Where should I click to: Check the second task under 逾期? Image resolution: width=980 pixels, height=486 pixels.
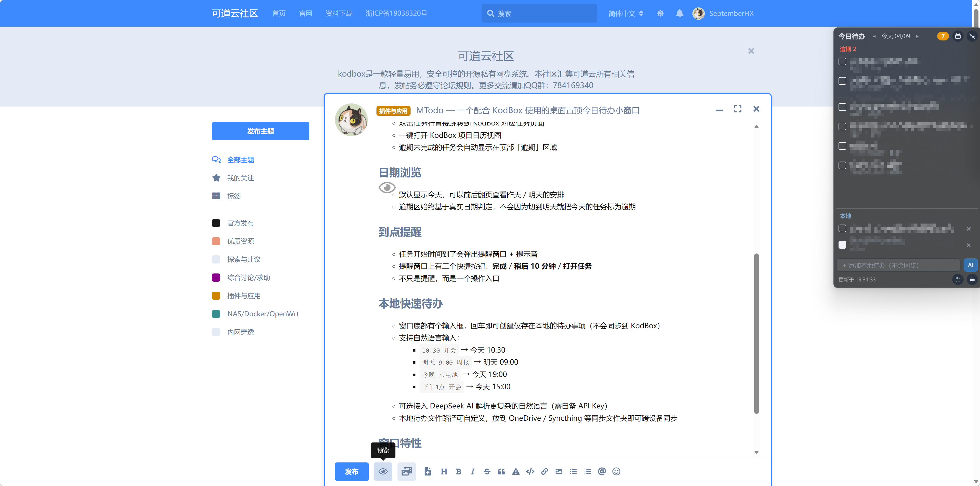point(842,81)
